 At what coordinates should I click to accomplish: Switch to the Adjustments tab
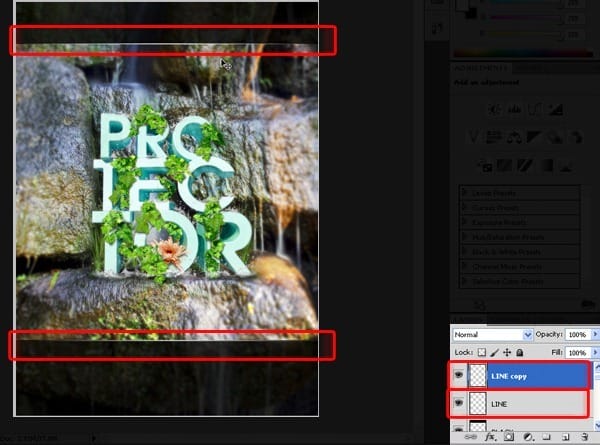[x=481, y=68]
